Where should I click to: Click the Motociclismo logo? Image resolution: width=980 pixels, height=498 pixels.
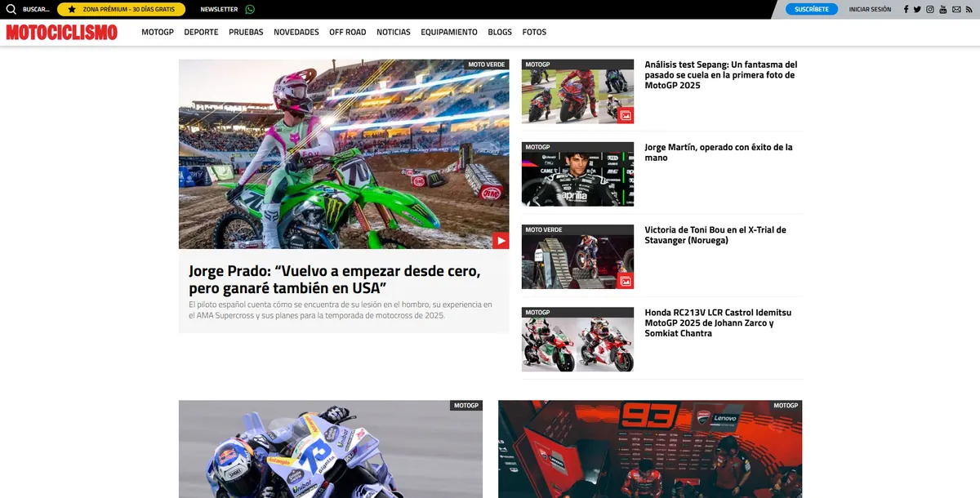[x=62, y=32]
